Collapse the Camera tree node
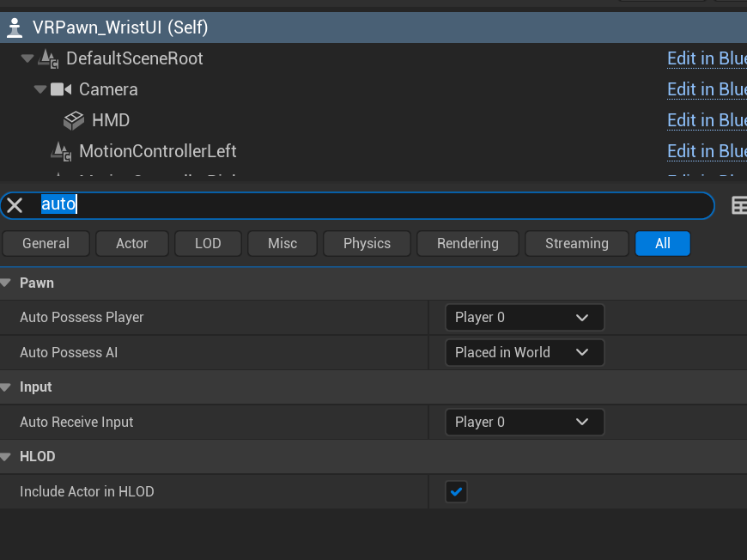Image resolution: width=747 pixels, height=560 pixels. [40, 89]
